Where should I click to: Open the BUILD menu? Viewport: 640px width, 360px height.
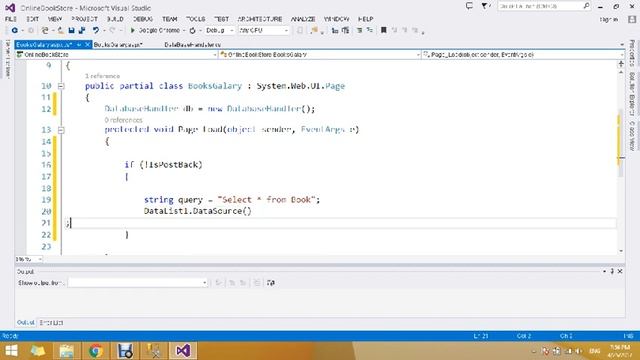click(115, 19)
